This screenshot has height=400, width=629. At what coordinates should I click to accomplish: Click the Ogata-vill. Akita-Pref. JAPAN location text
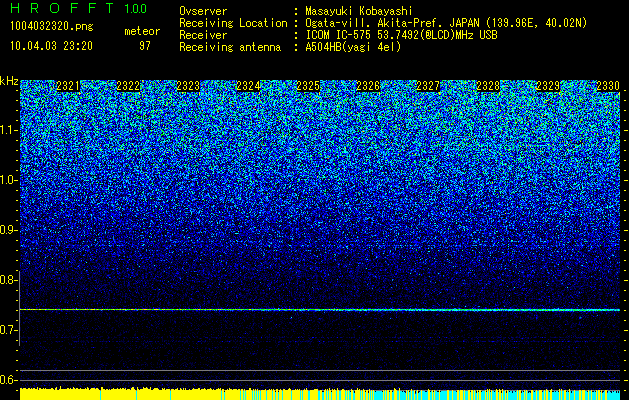point(446,23)
